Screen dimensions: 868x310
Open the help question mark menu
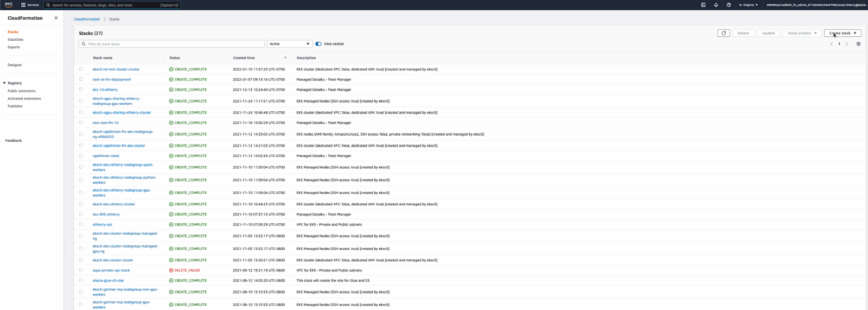(729, 5)
